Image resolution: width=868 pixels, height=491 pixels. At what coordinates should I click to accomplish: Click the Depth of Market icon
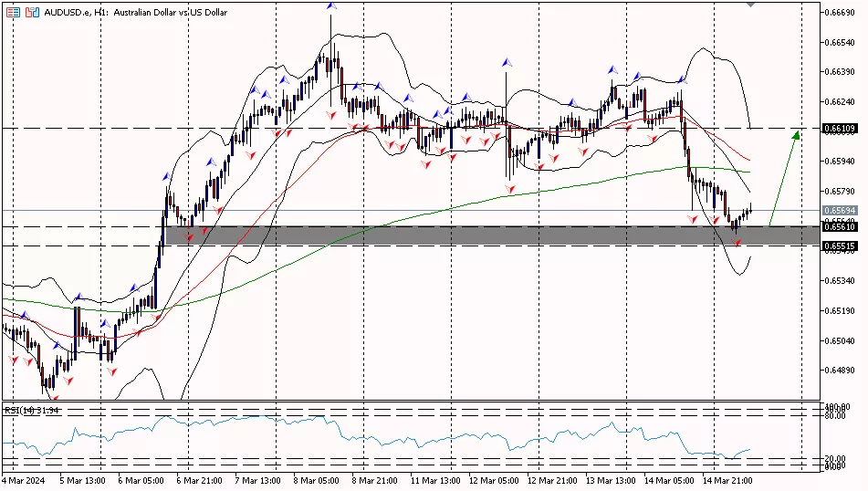[13, 13]
